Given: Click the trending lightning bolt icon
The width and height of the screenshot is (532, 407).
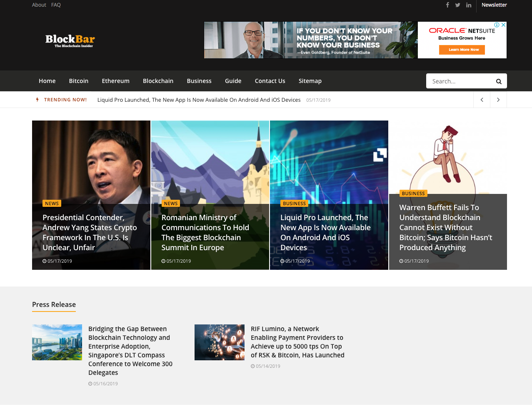Looking at the screenshot, I should click(x=37, y=100).
